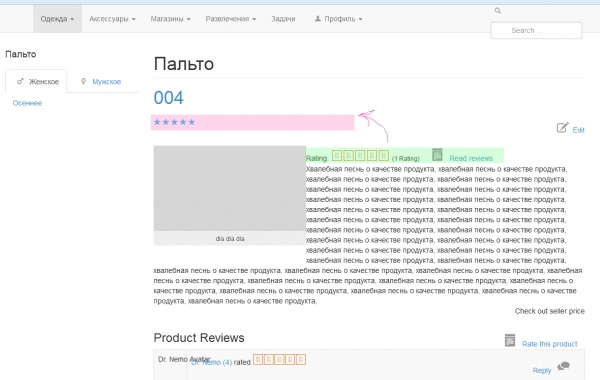Click the review list icon beside Read reviews

(x=437, y=155)
